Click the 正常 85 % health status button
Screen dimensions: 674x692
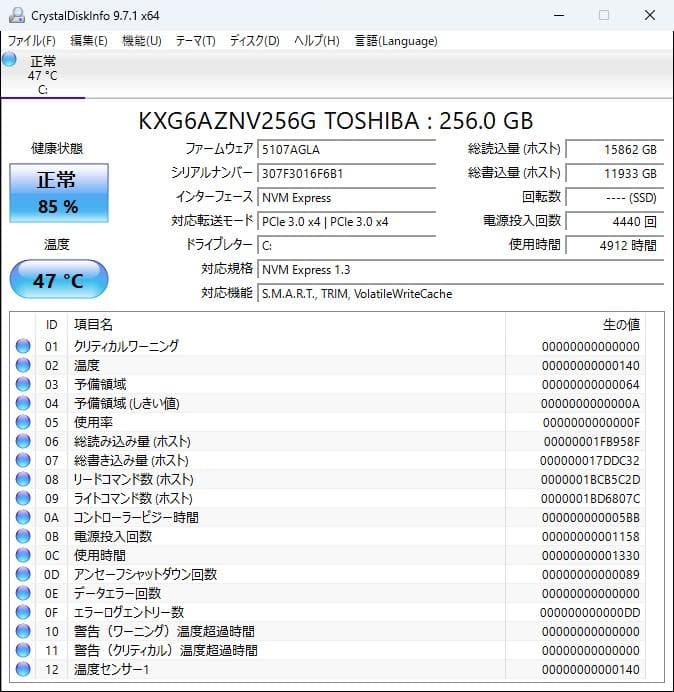[x=59, y=193]
